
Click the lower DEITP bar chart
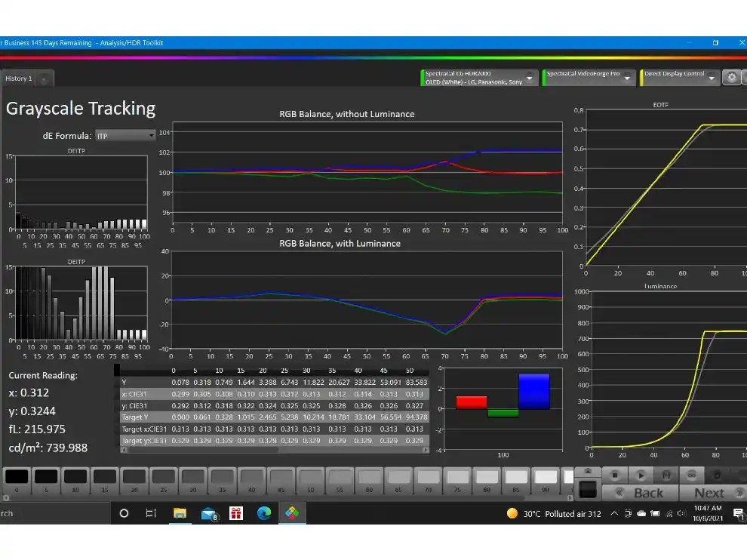click(81, 303)
